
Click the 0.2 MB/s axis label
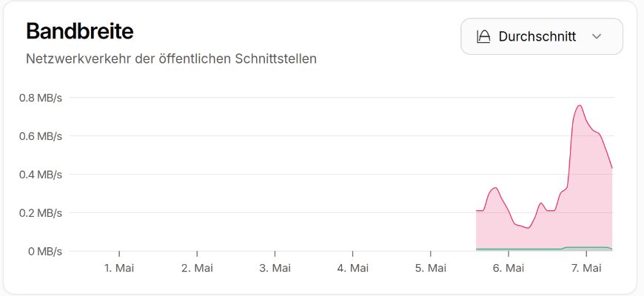point(40,212)
